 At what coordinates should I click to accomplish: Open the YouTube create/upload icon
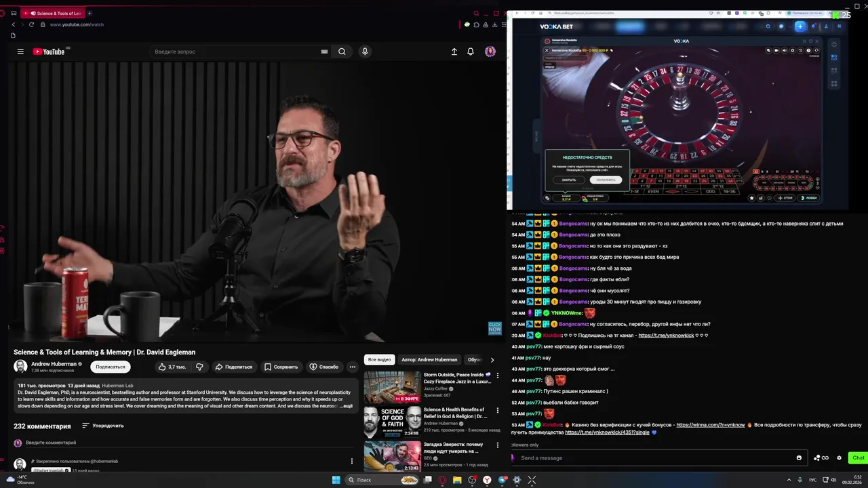[x=454, y=52]
